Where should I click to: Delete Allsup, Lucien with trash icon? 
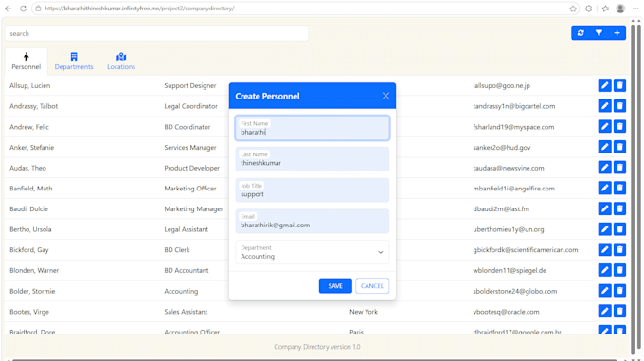(x=619, y=85)
